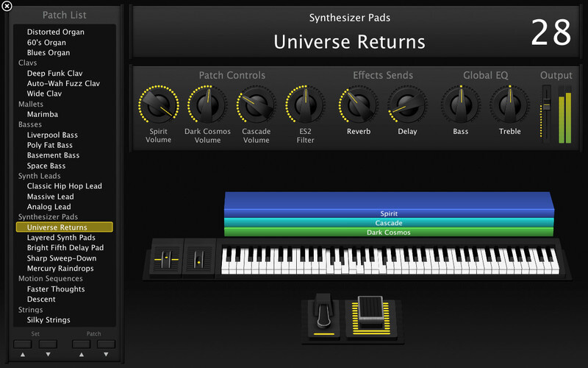Click the pitch bend wheel
The width and height of the screenshot is (588, 368).
pyautogui.click(x=166, y=258)
